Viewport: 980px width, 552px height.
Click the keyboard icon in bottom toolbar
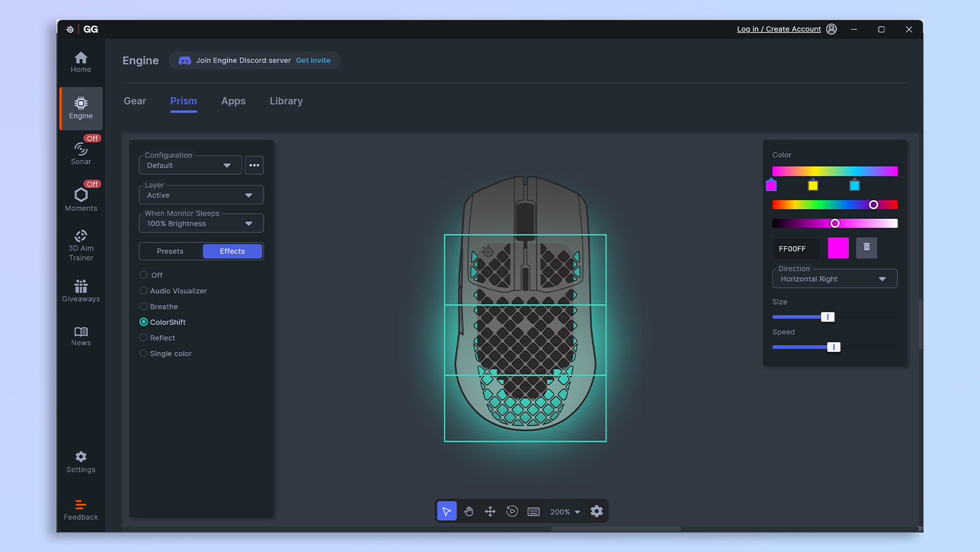pyautogui.click(x=533, y=512)
